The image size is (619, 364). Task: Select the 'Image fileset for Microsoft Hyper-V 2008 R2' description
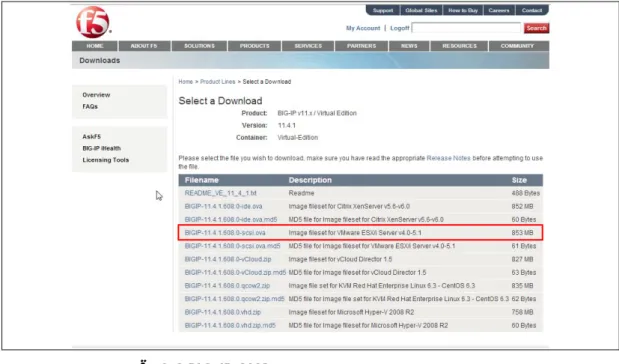351,312
